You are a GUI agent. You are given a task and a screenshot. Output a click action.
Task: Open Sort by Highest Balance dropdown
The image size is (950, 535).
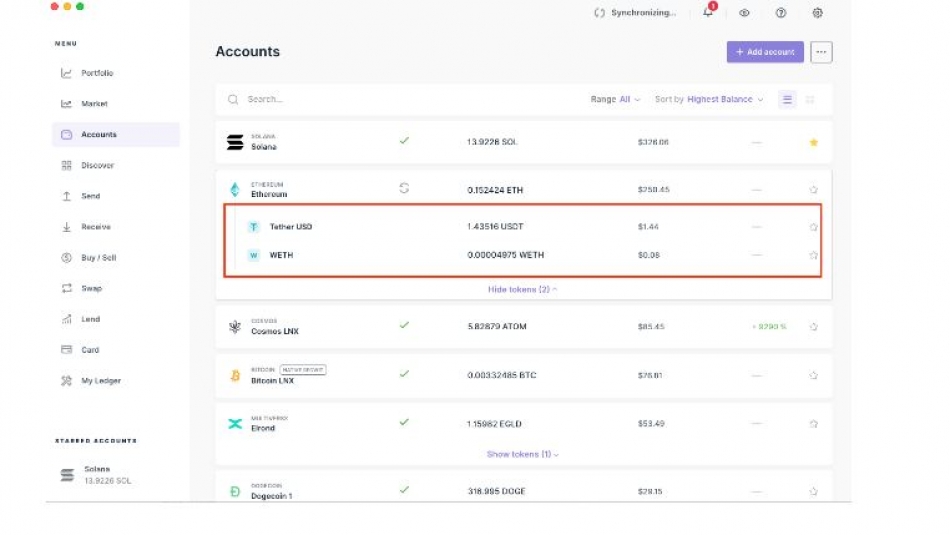pos(709,99)
